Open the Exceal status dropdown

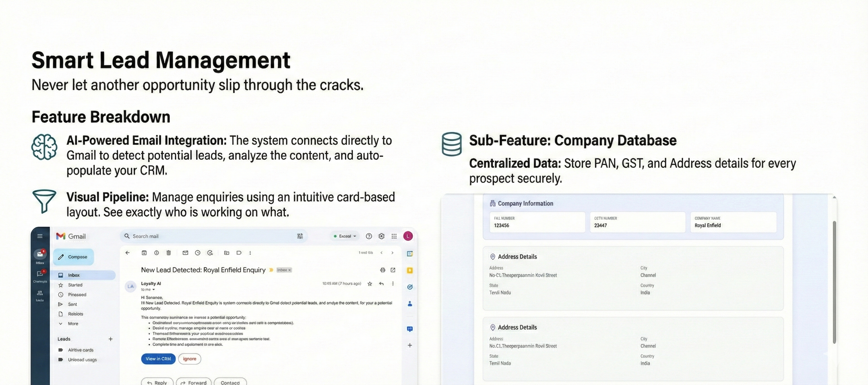tap(345, 236)
